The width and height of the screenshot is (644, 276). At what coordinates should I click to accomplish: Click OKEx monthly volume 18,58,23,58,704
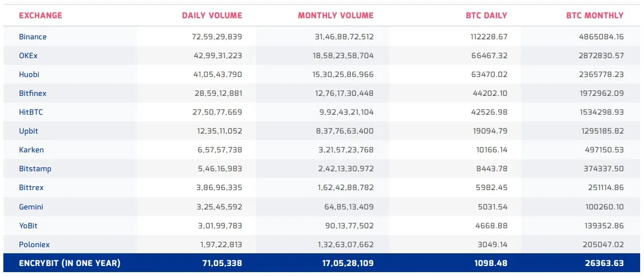343,55
